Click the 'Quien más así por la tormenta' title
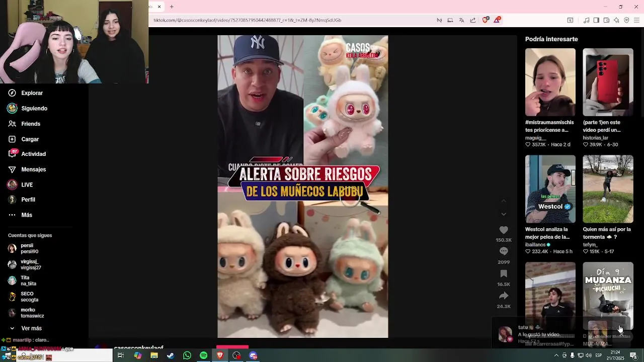This screenshot has width=644, height=362. pyautogui.click(x=607, y=233)
